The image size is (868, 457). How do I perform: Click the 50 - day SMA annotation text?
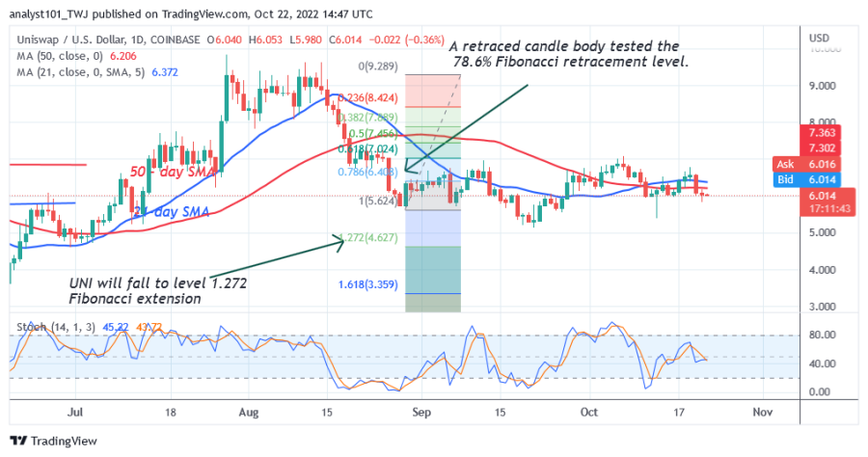172,172
